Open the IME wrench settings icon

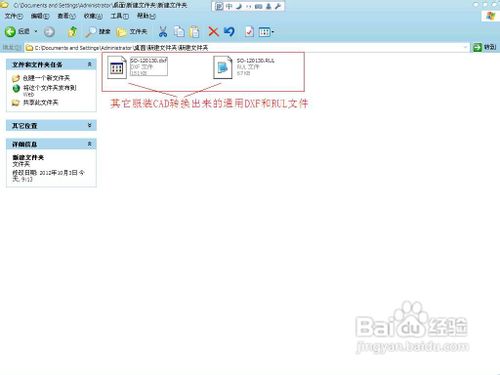coord(278,6)
